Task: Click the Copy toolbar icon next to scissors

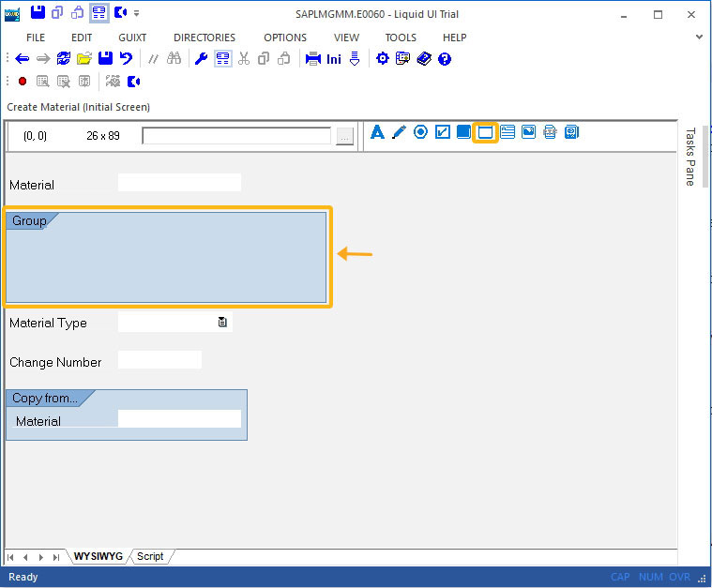Action: coord(264,58)
